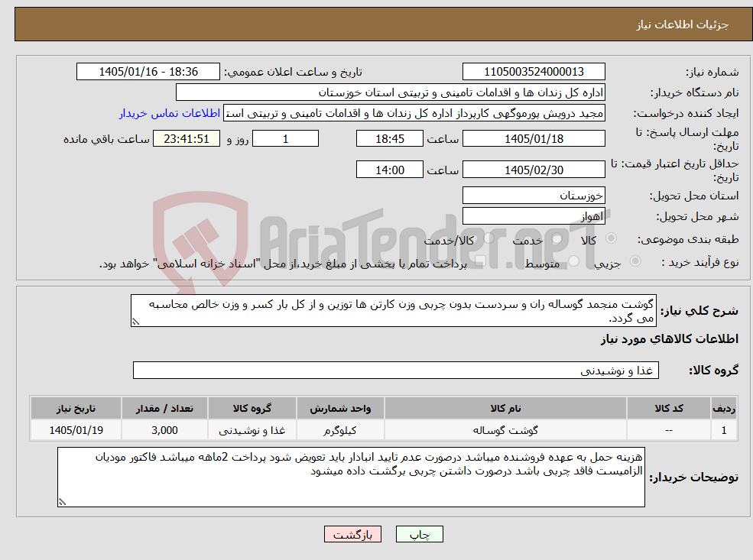Click the remaining time 23:41:51 field
This screenshot has width=753, height=560.
tap(187, 139)
